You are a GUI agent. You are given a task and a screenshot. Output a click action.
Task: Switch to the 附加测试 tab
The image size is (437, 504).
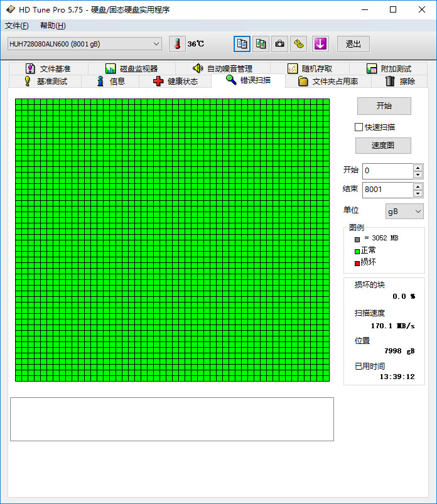point(389,69)
